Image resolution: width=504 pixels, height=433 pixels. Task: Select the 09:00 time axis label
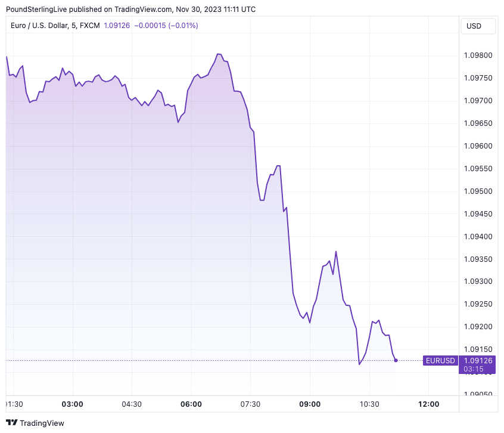click(310, 404)
